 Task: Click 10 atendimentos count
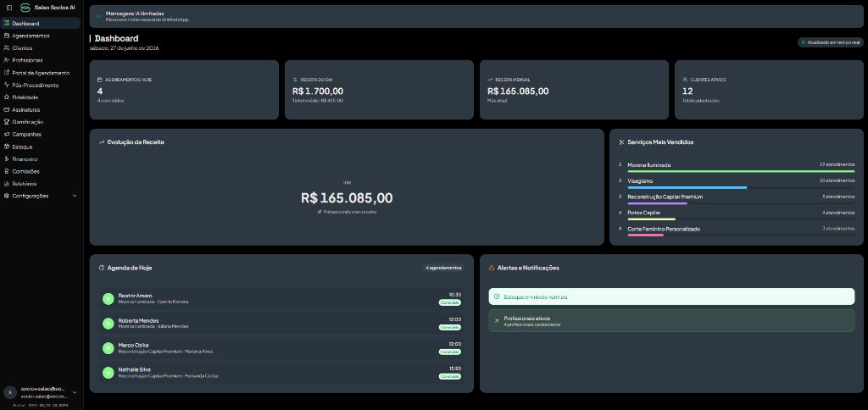coord(837,181)
